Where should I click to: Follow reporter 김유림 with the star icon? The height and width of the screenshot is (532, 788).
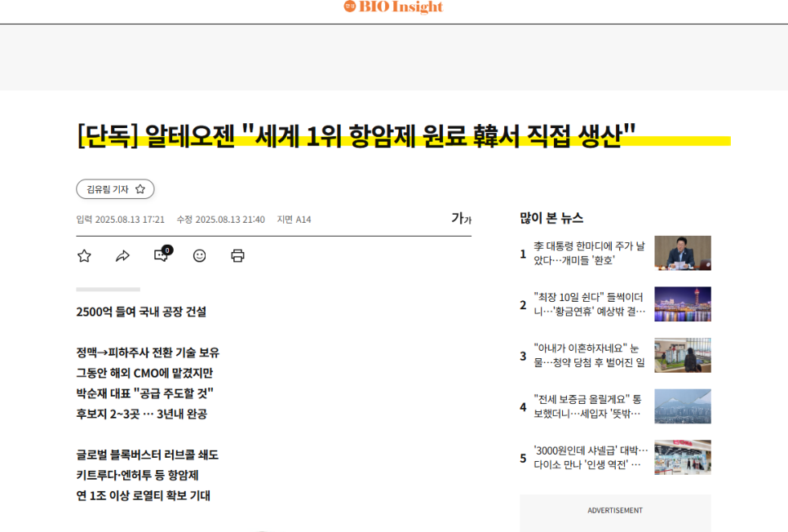tap(140, 189)
